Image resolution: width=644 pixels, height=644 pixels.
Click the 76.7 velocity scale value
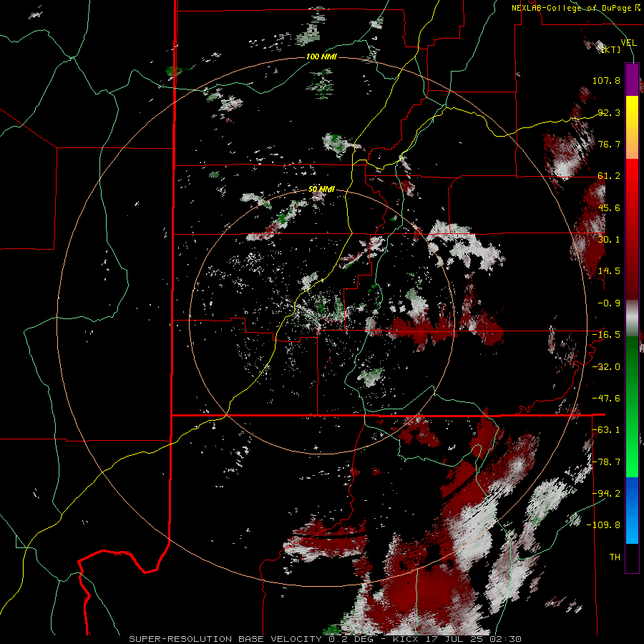point(609,144)
